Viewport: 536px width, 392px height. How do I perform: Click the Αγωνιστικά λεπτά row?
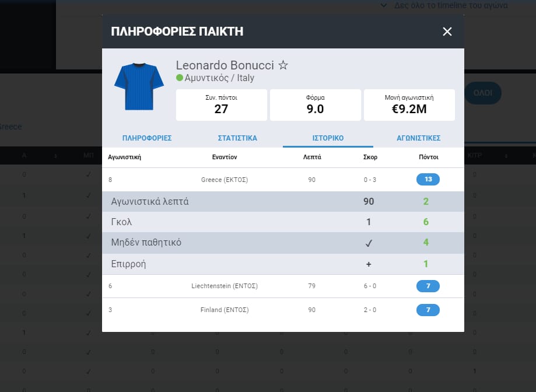click(283, 202)
